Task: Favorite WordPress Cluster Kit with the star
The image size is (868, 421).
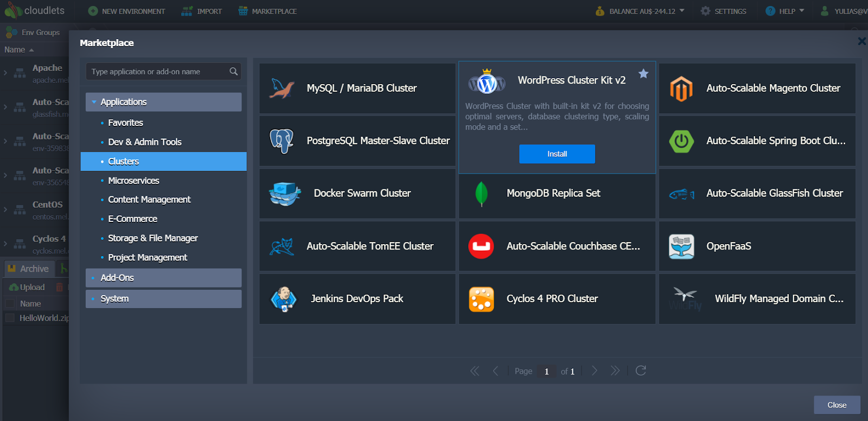Action: (643, 74)
